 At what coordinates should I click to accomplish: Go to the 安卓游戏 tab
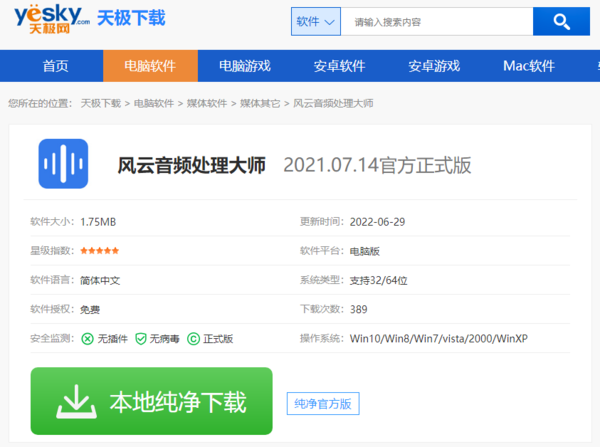pyautogui.click(x=433, y=66)
